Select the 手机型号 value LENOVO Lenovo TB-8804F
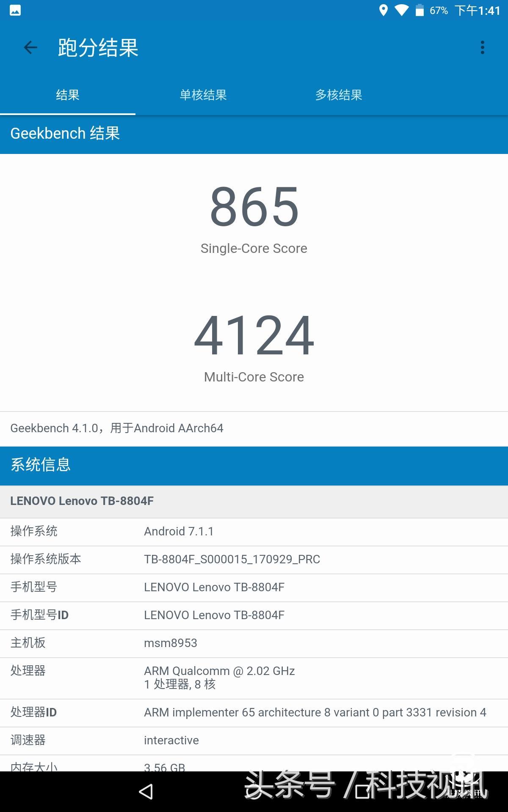Image resolution: width=508 pixels, height=812 pixels. click(x=214, y=587)
